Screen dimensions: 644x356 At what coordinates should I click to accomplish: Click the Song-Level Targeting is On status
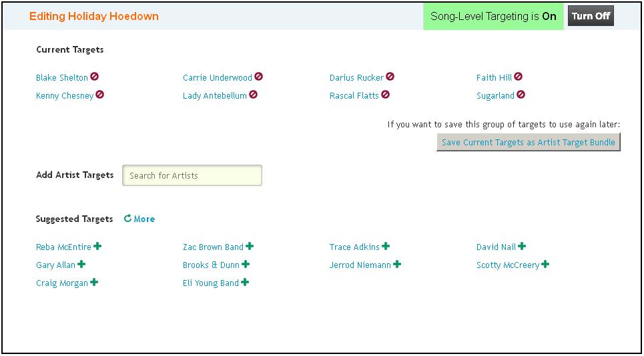[x=493, y=17]
